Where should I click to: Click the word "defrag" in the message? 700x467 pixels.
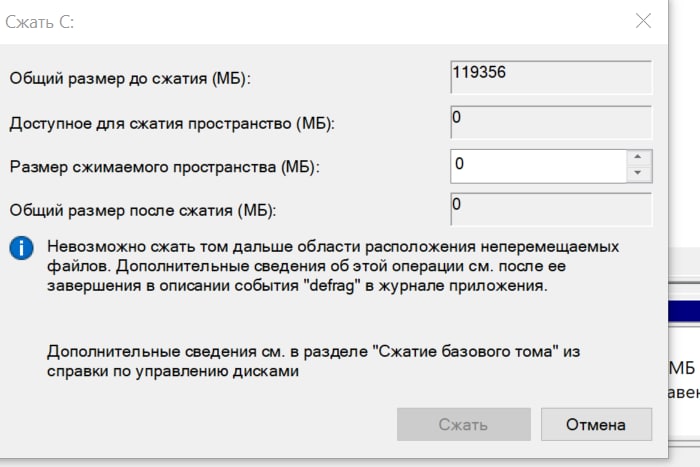click(x=335, y=285)
